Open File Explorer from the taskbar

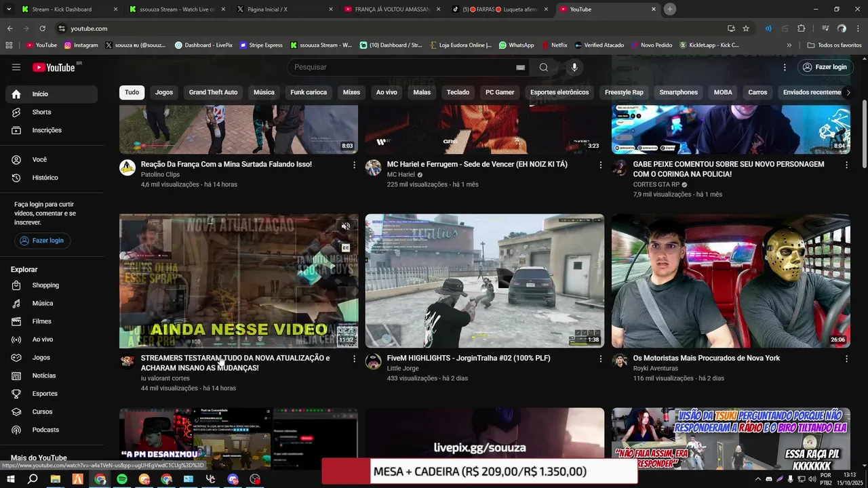(x=56, y=479)
